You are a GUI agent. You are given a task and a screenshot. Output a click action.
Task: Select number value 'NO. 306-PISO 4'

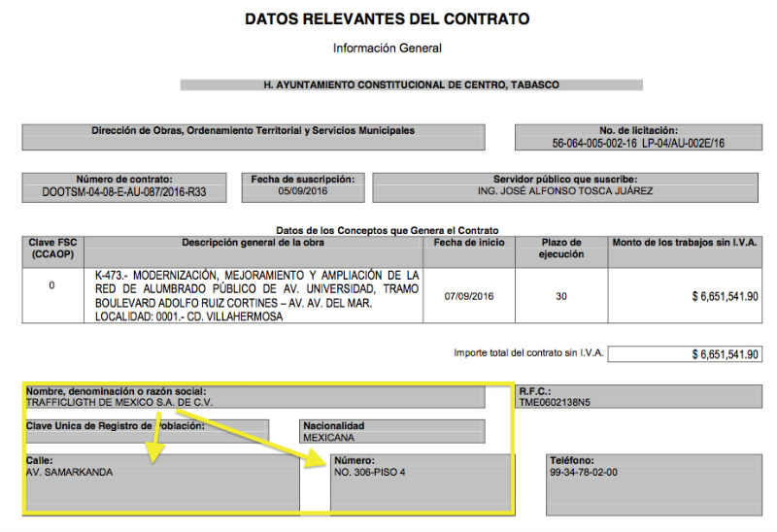tap(370, 472)
